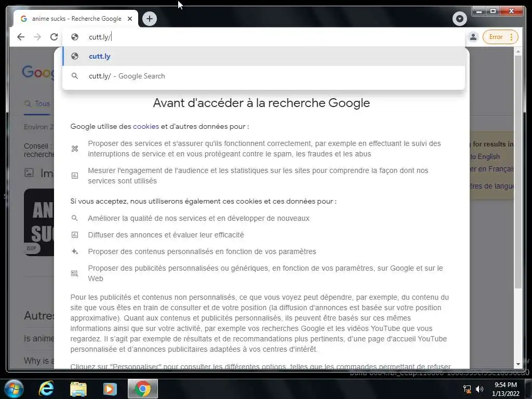Click the chart icon beside 'Mesurer l'engagement'

pos(75,176)
